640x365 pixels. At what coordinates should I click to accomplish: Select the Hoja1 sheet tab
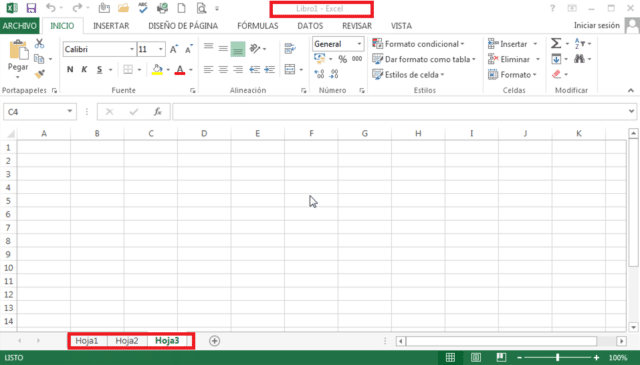tap(87, 341)
